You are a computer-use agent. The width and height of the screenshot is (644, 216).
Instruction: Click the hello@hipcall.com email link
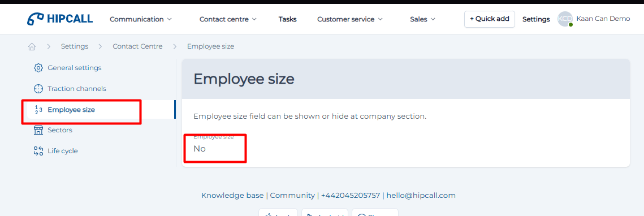coord(421,196)
